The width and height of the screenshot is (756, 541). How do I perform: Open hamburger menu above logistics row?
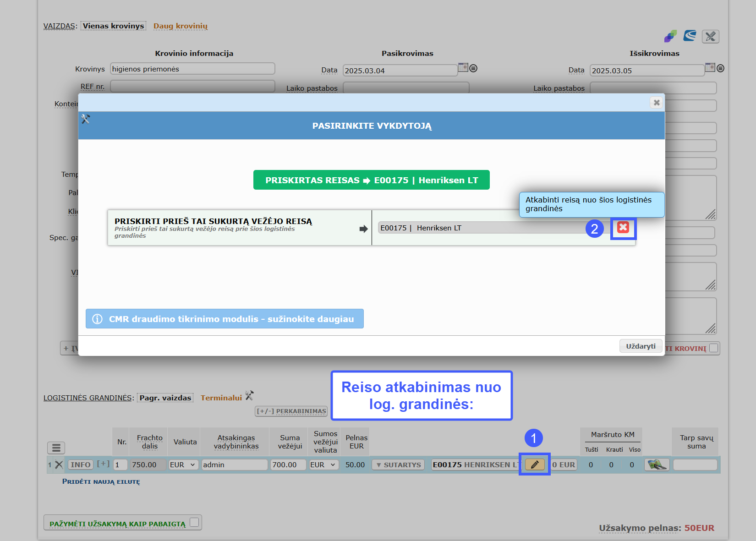coord(56,448)
